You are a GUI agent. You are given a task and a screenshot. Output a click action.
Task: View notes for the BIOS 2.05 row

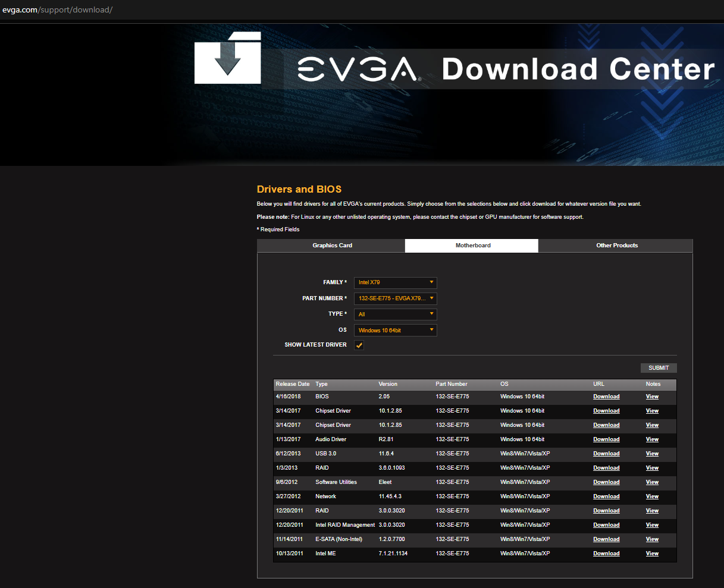click(652, 397)
